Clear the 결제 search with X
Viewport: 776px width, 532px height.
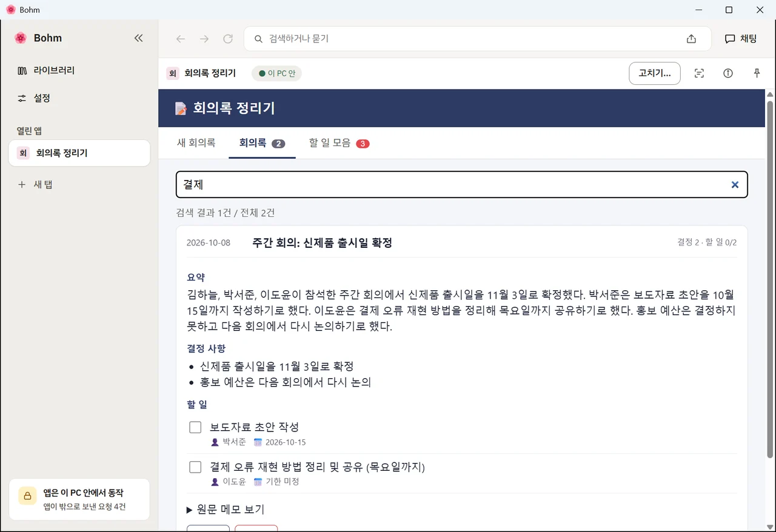pos(735,185)
